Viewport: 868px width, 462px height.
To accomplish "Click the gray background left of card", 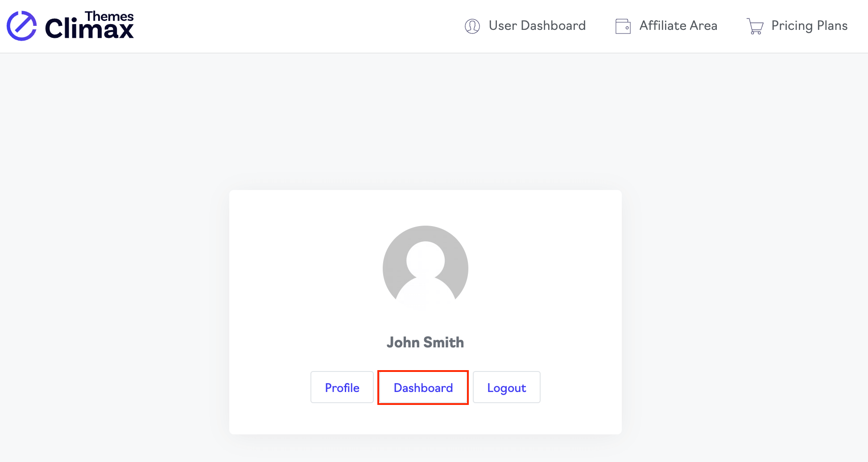I will pos(112,290).
